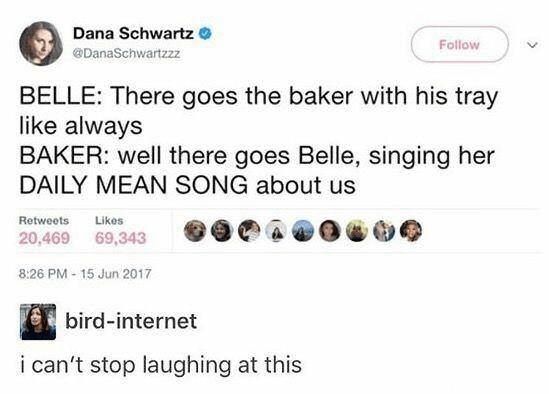Click the fifth liker avatar with blue background
The width and height of the screenshot is (549, 394).
pos(303,231)
